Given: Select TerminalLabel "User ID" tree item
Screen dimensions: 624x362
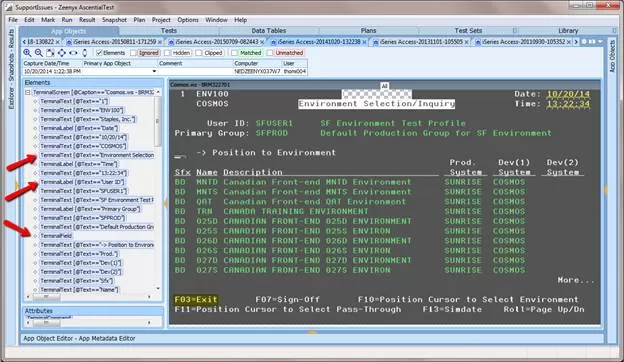Looking at the screenshot, I should coord(82,182).
